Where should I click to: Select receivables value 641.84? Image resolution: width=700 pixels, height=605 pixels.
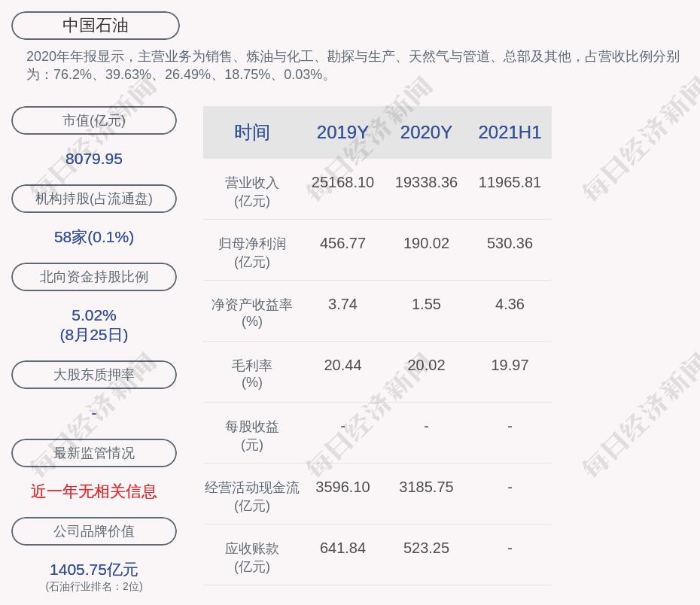pos(343,548)
